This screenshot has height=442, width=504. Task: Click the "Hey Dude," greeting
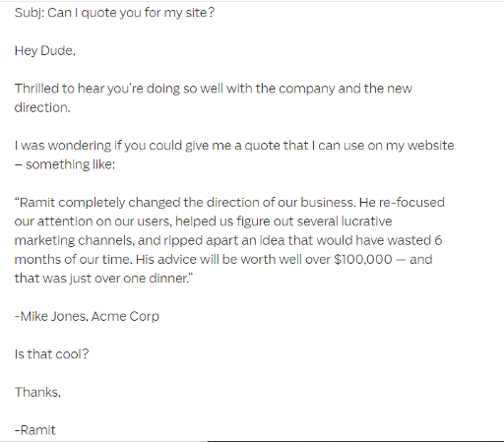(45, 51)
